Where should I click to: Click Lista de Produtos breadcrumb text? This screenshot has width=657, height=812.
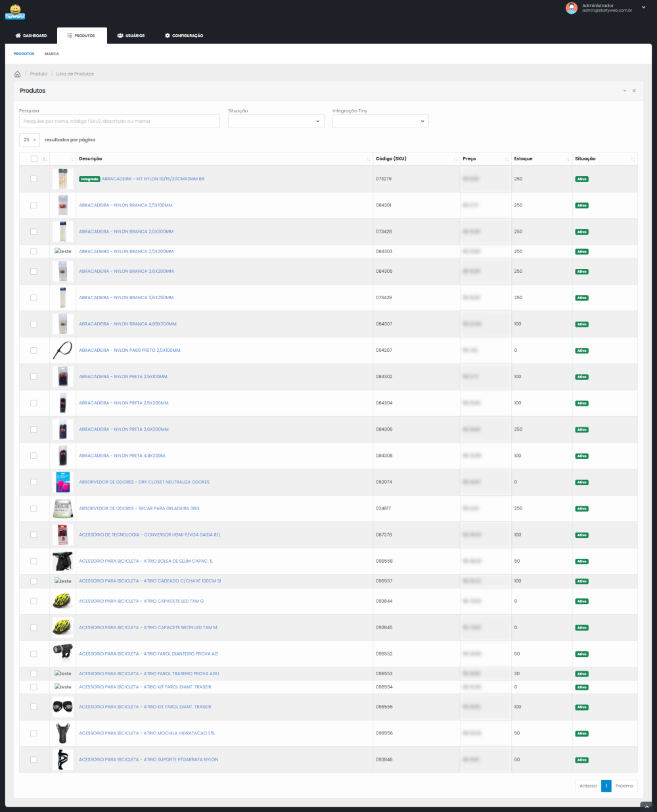tap(75, 74)
